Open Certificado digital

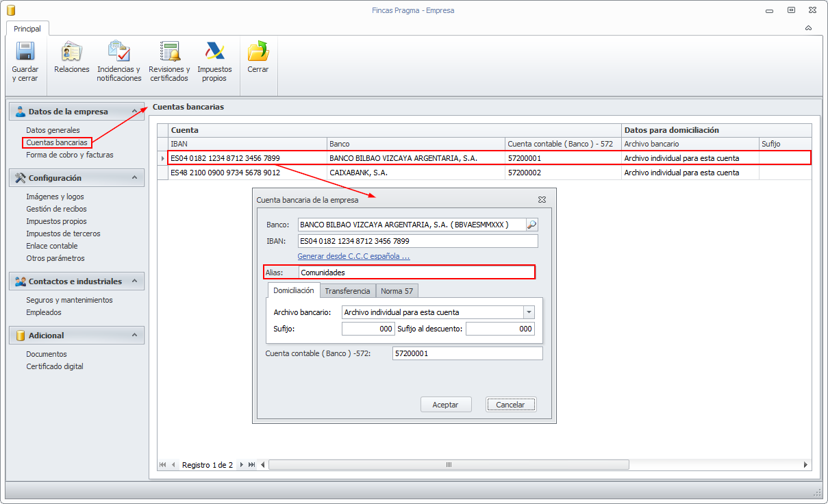[x=55, y=366]
